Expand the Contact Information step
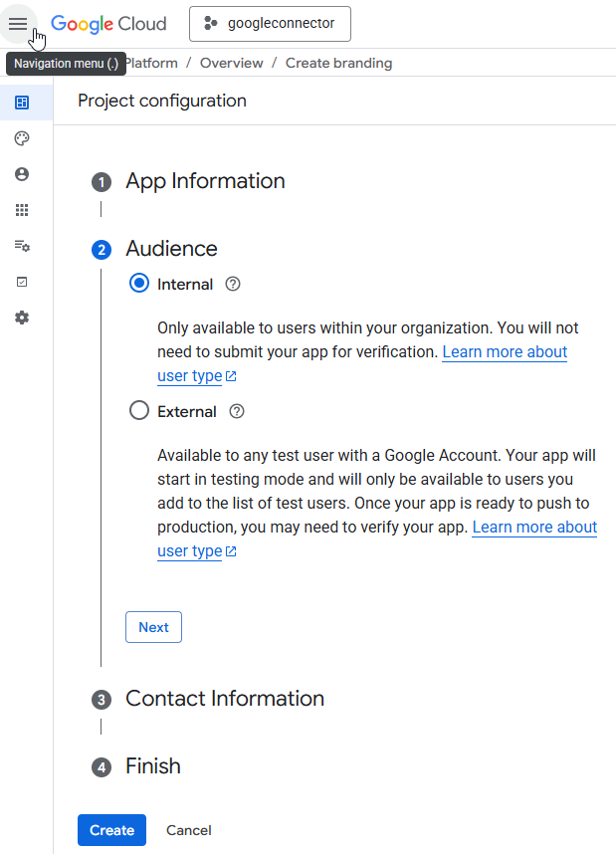This screenshot has width=616, height=854. (x=224, y=699)
